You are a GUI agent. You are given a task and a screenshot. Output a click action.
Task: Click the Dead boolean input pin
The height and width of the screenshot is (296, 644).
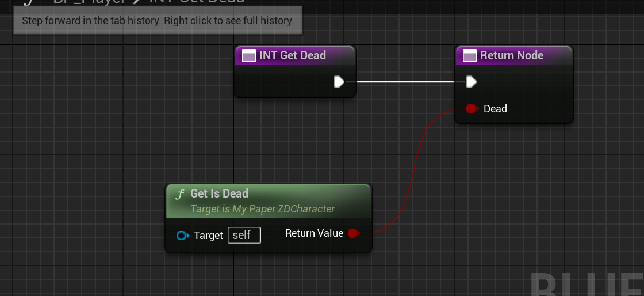coord(472,108)
